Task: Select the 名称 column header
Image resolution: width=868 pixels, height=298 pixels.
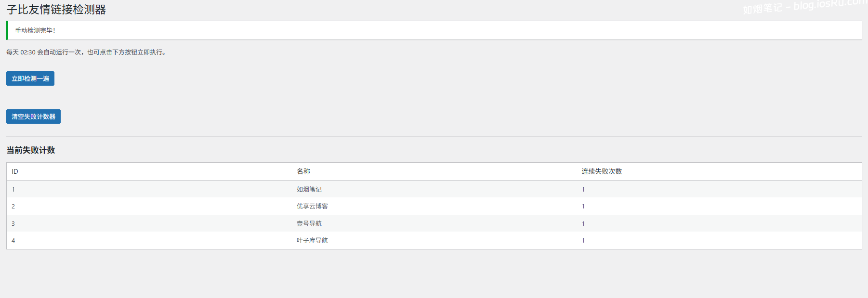Action: tap(303, 171)
